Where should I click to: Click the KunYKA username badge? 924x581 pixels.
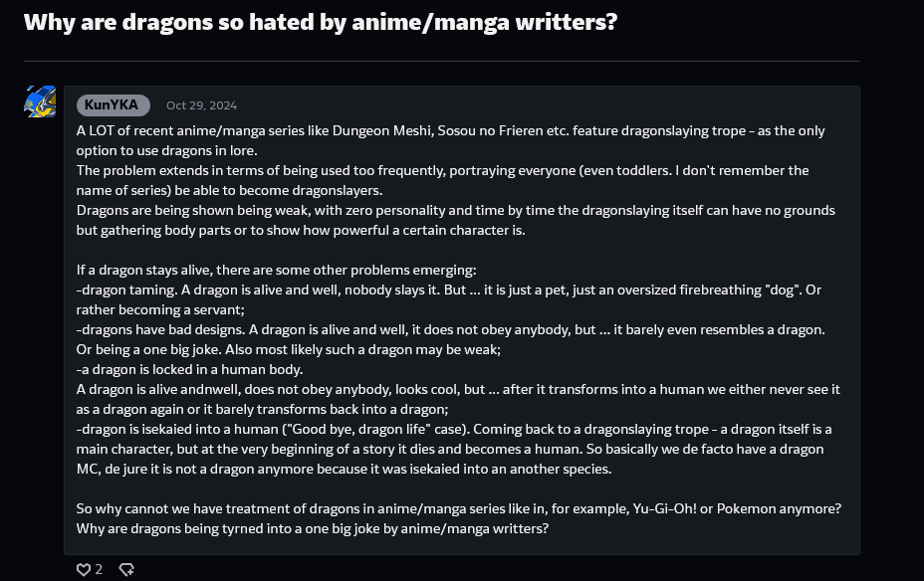(114, 105)
